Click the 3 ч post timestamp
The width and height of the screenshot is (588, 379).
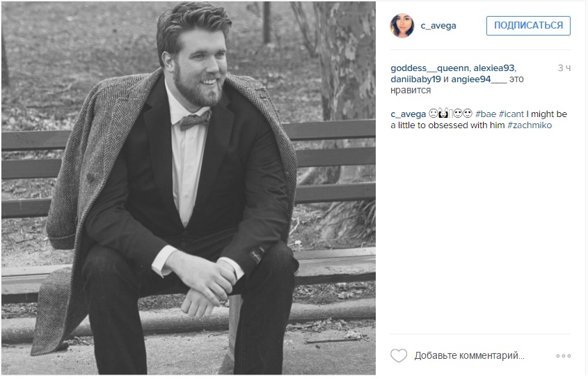click(x=564, y=68)
